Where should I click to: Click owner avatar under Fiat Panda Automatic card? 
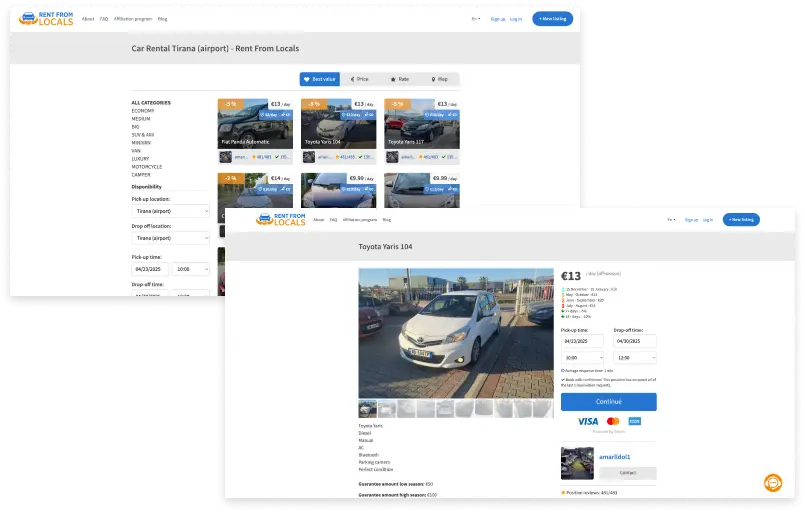225,157
